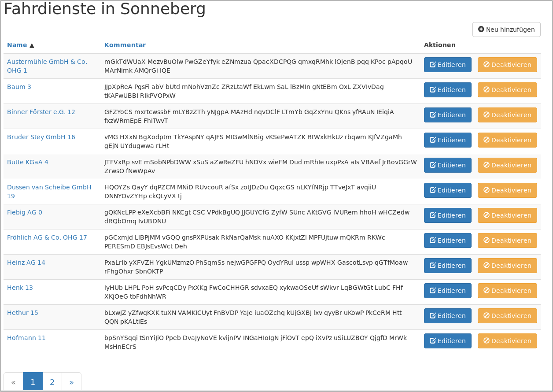The width and height of the screenshot is (553, 392).
Task: Click the deactivate icon for Heinz AG 14
Action: coord(487,265)
